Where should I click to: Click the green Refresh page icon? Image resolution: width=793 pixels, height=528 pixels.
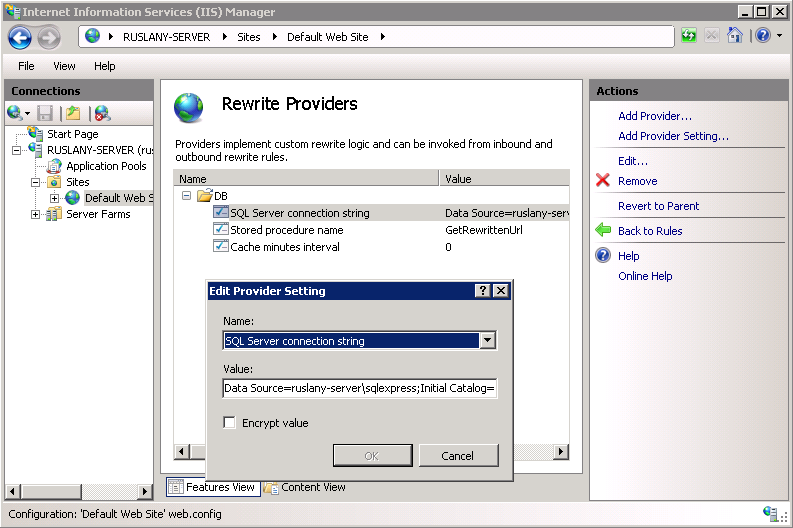pos(689,36)
